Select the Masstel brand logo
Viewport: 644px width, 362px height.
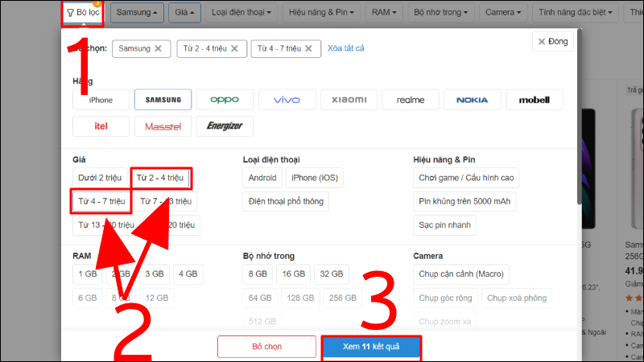163,126
